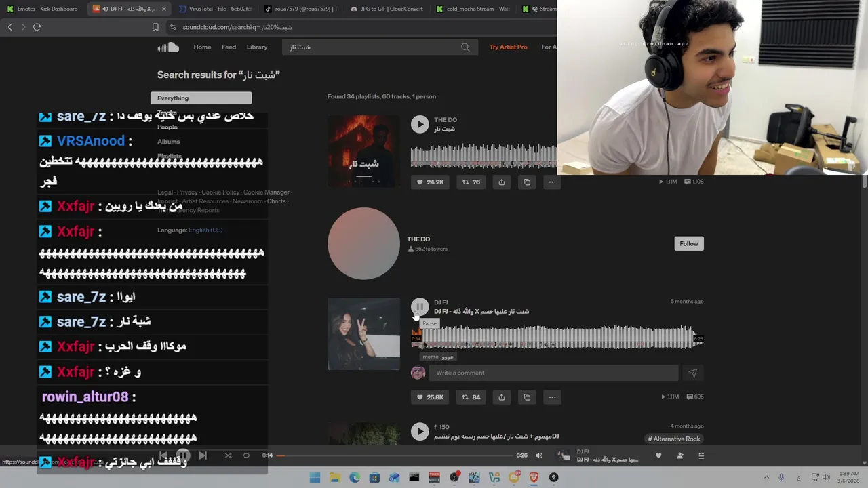Skip to next track in the player bar
Image resolution: width=868 pixels, height=488 pixels.
(x=203, y=455)
